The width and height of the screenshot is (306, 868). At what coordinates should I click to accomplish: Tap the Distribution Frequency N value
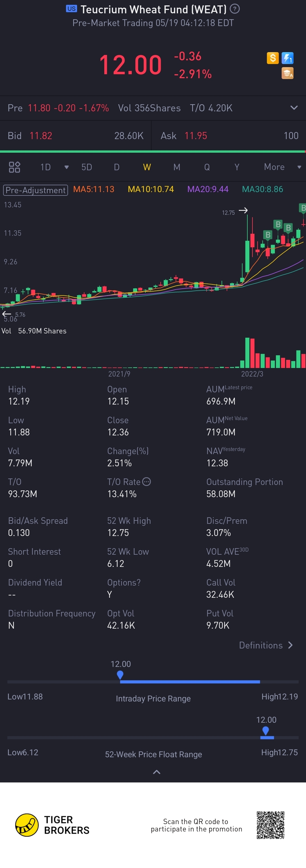11,626
